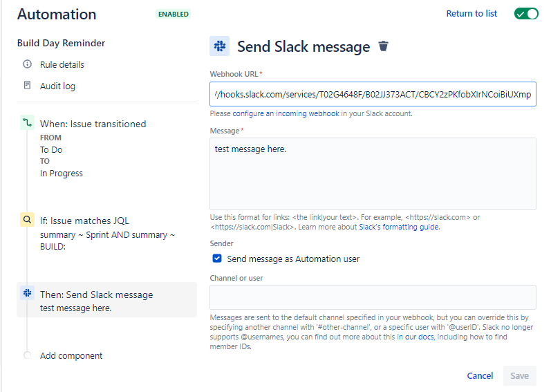Delete component with the trash icon

coord(384,46)
